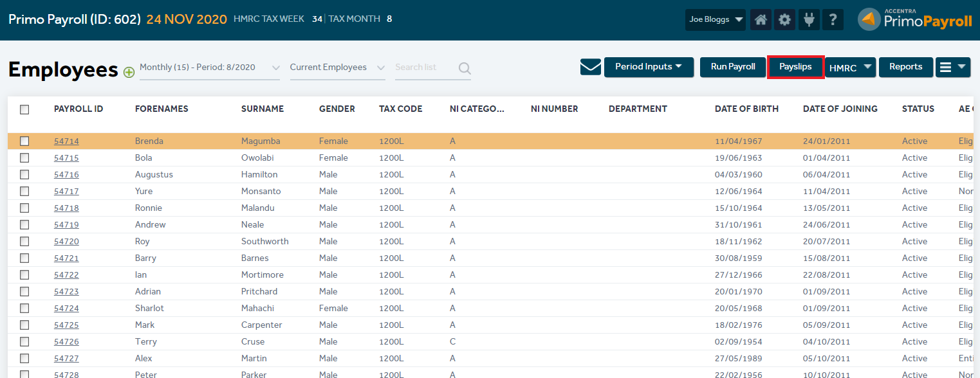This screenshot has height=378, width=980.
Task: Open the search magnifier in the search list field
Action: (x=465, y=68)
